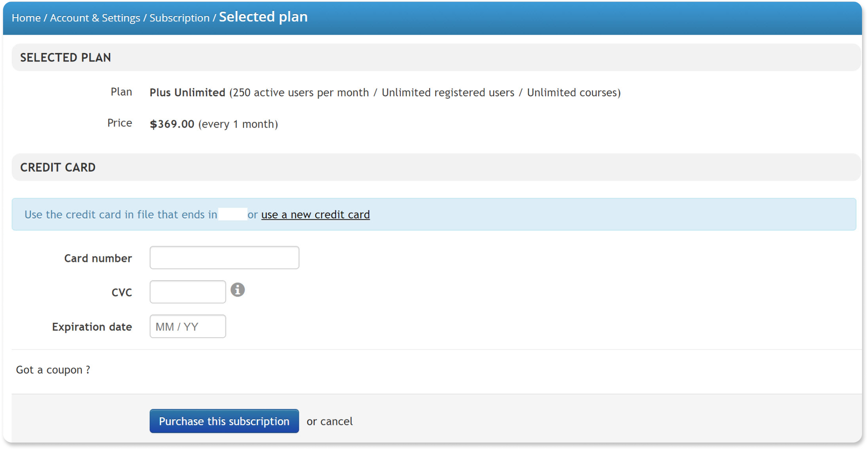This screenshot has height=450, width=868.
Task: Select the Plus Unlimited plan name text
Action: click(187, 93)
